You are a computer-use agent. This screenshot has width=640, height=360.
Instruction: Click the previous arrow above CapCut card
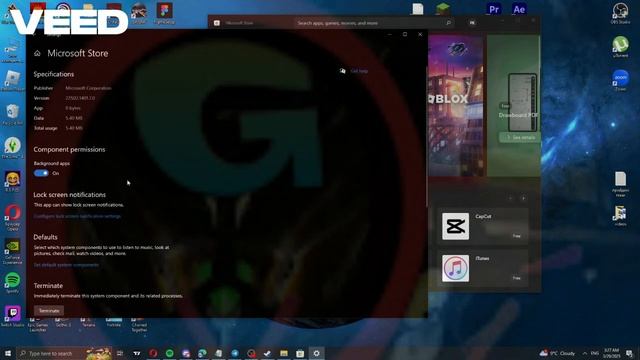tap(511, 198)
